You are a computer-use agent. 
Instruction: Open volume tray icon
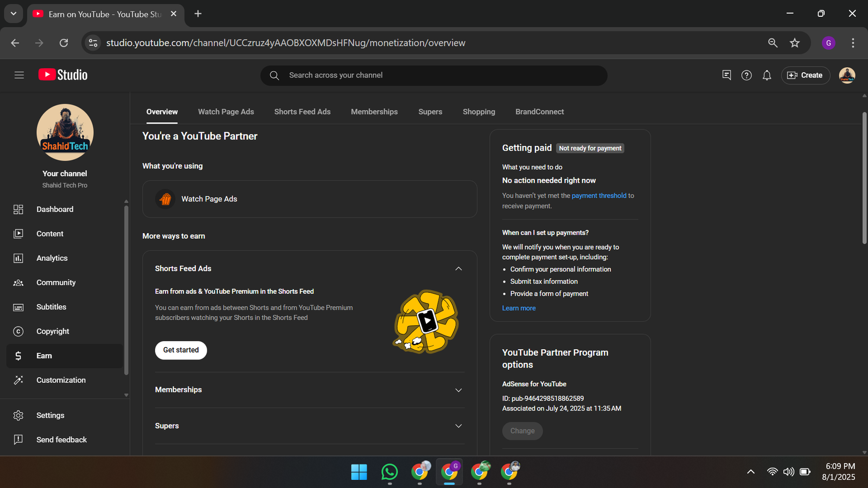point(788,472)
